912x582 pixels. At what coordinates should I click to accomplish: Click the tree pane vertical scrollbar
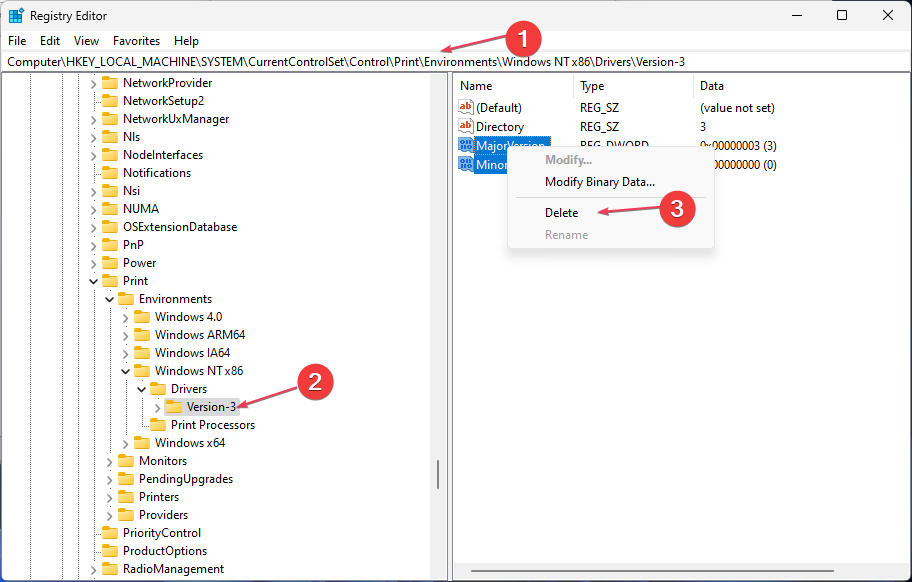438,475
